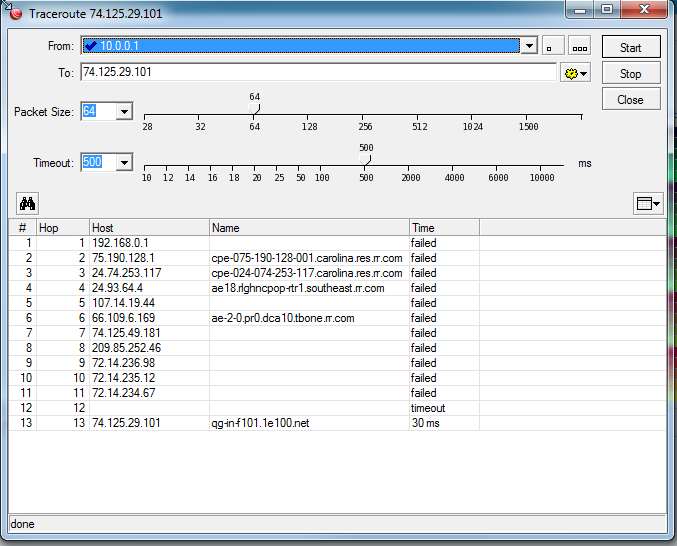This screenshot has height=546, width=677.
Task: Click the binoculars find icon
Action: [27, 203]
